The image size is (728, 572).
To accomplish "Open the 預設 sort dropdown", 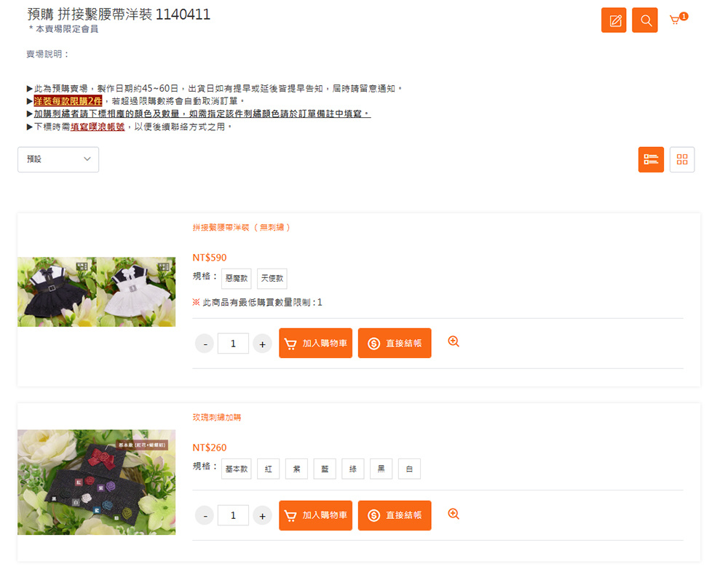I will (58, 159).
